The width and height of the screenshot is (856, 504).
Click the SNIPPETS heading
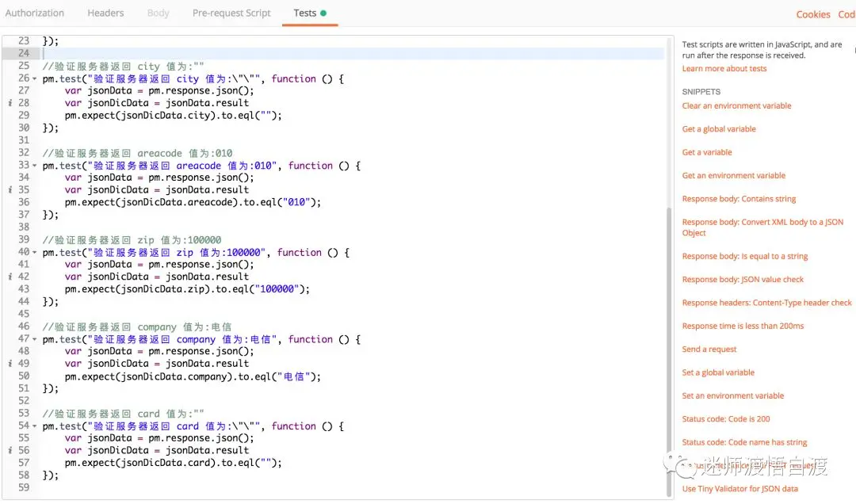click(x=701, y=92)
